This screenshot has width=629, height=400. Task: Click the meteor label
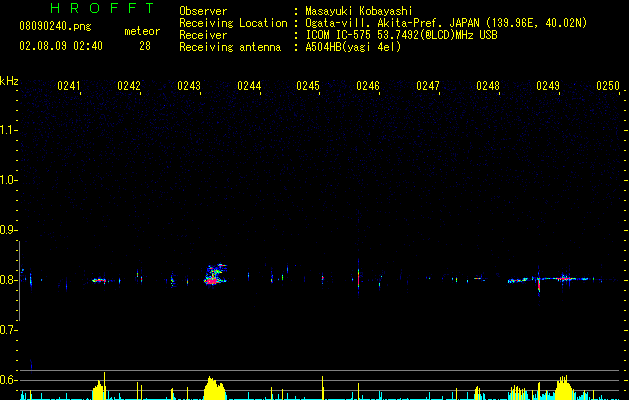tap(142, 31)
